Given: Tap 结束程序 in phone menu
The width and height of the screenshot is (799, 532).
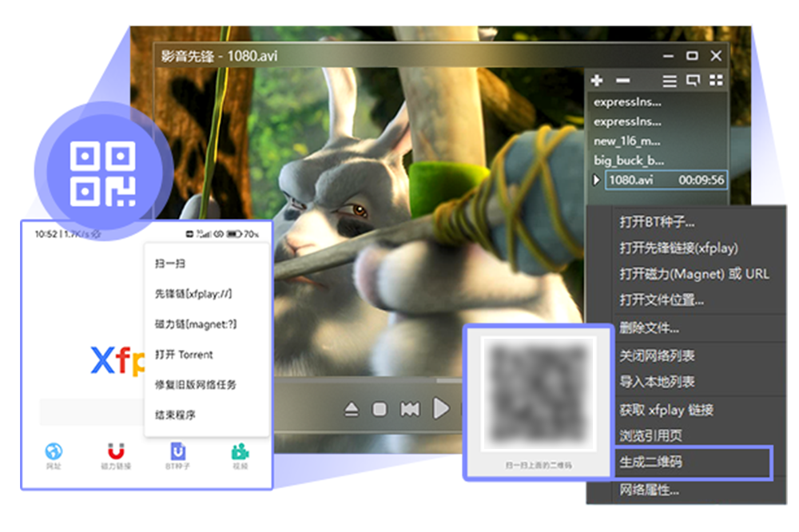Looking at the screenshot, I should click(175, 415).
